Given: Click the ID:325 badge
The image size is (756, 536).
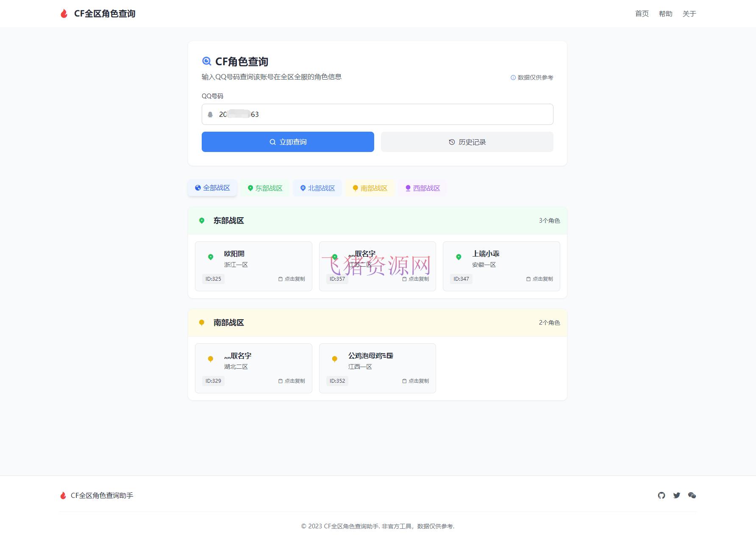Looking at the screenshot, I should coord(213,279).
